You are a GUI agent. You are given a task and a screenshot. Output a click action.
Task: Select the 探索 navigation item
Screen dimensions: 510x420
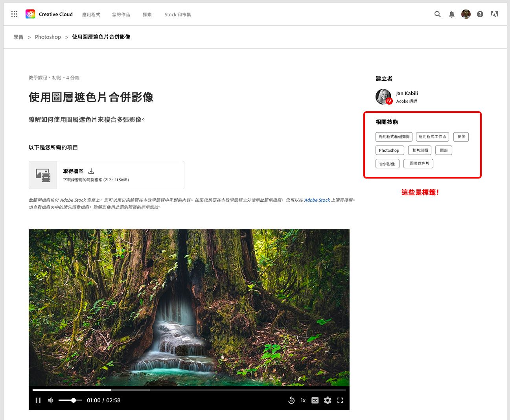tap(147, 15)
